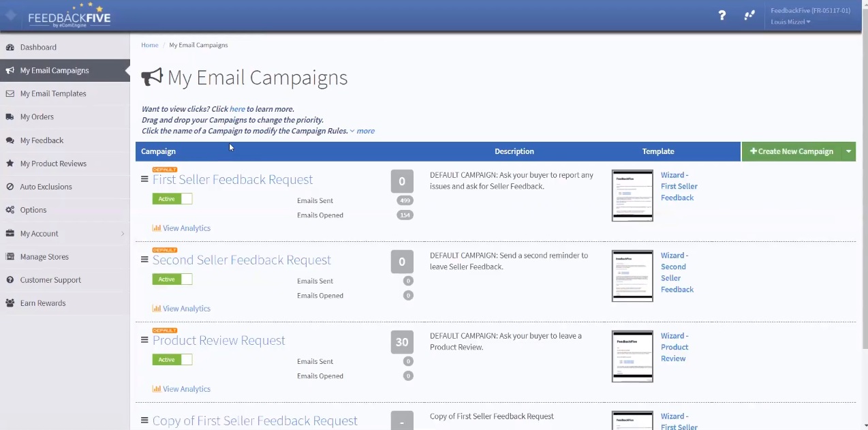Click the 154 Emails Opened count
Viewport: 868px width, 430px height.
click(405, 215)
